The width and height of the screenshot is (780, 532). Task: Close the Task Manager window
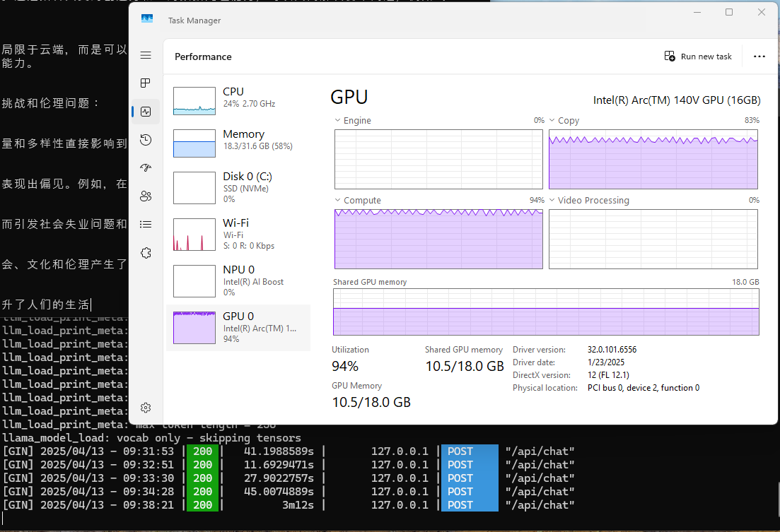point(762,12)
